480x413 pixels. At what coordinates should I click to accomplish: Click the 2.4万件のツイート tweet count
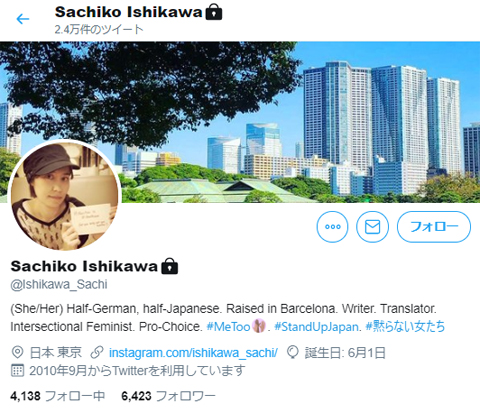coord(99,29)
